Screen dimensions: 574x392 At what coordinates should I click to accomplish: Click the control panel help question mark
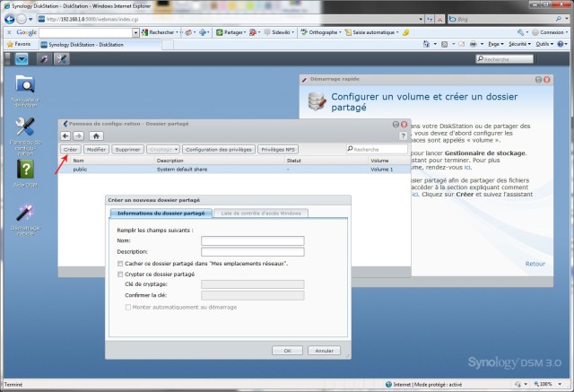(x=403, y=136)
